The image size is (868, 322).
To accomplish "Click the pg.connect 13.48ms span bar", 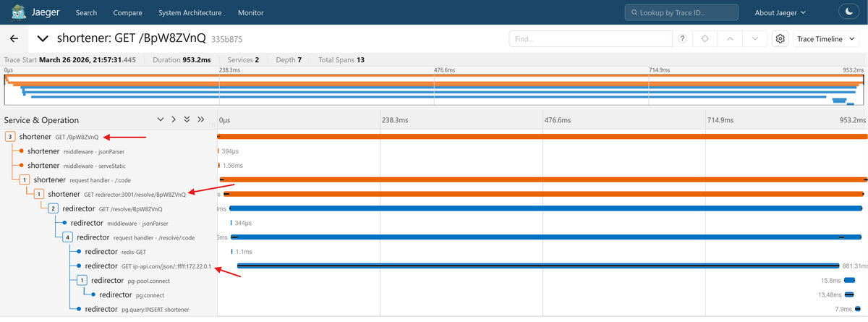I will click(x=849, y=295).
